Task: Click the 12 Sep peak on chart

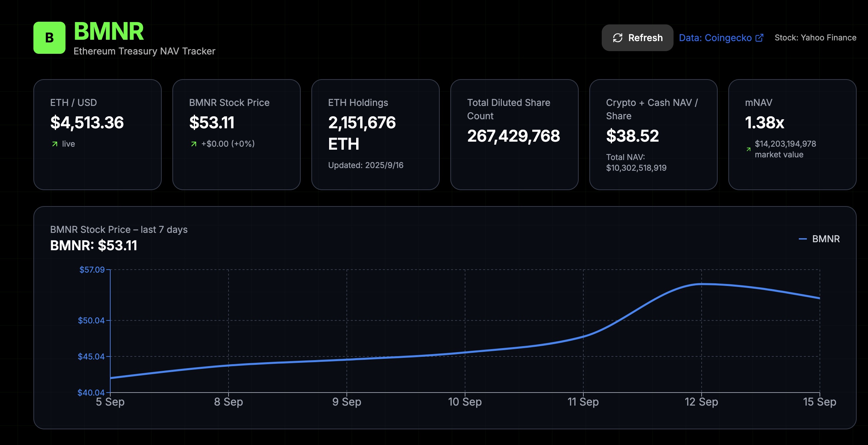Action: pyautogui.click(x=701, y=284)
